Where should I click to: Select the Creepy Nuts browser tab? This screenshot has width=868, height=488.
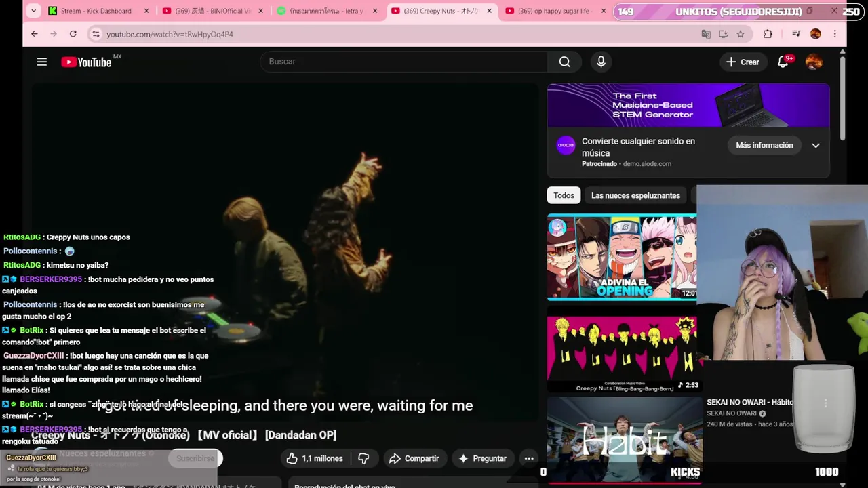point(441,11)
